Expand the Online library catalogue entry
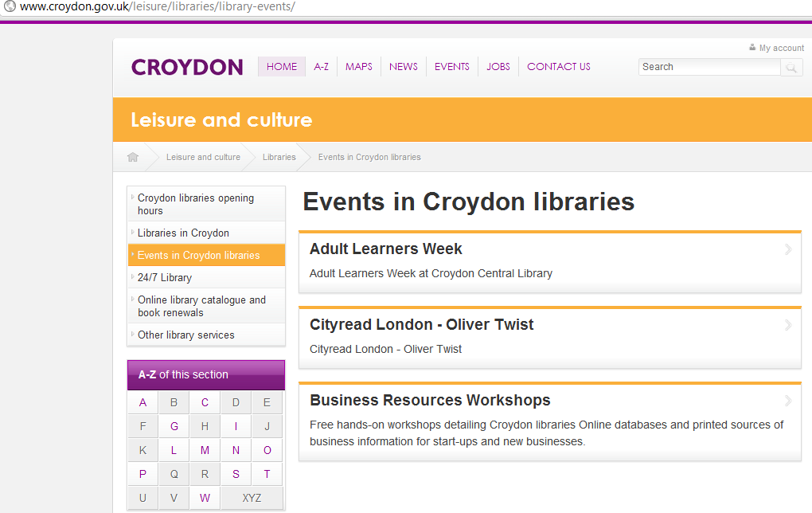 201,305
